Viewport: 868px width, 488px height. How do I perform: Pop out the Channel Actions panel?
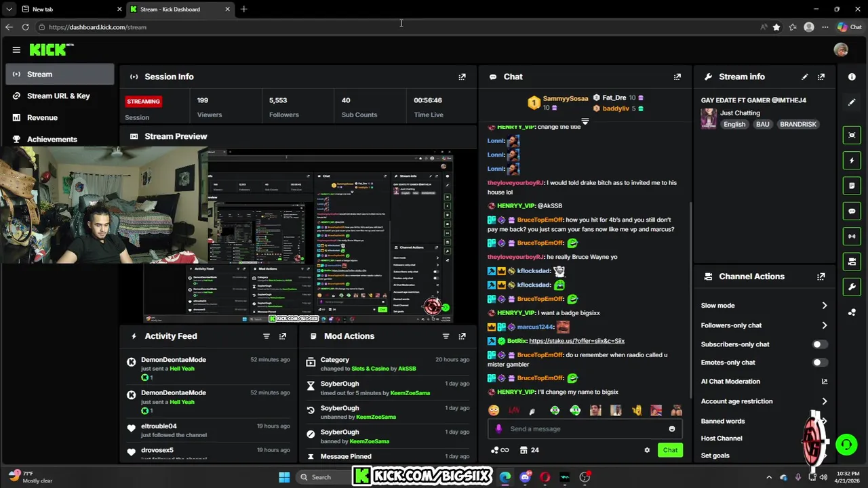(821, 277)
